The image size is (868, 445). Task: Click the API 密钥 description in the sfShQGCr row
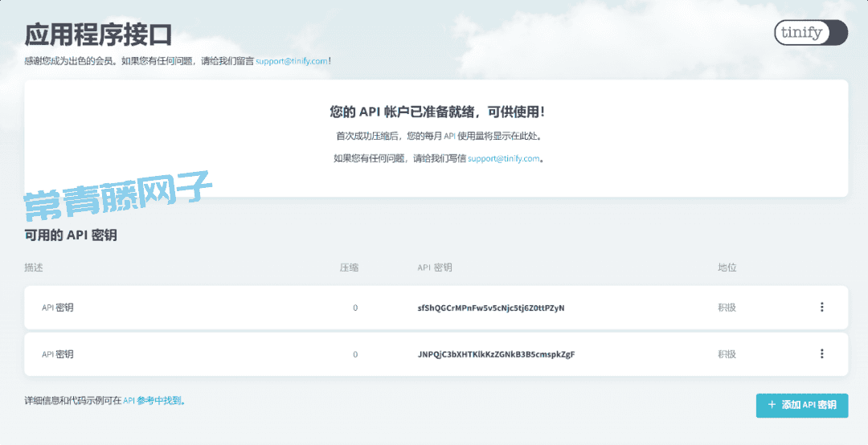click(x=58, y=308)
